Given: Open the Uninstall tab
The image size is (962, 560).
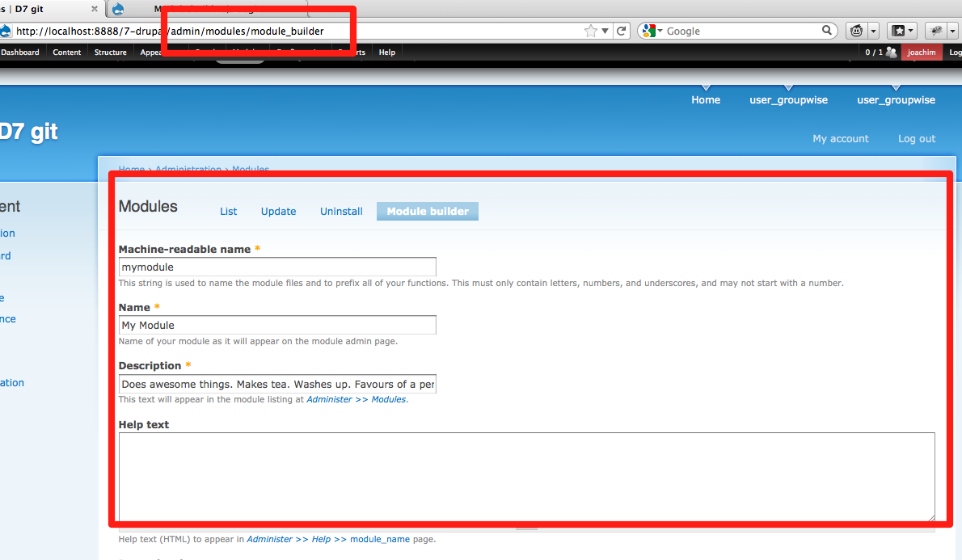Looking at the screenshot, I should pyautogui.click(x=341, y=211).
